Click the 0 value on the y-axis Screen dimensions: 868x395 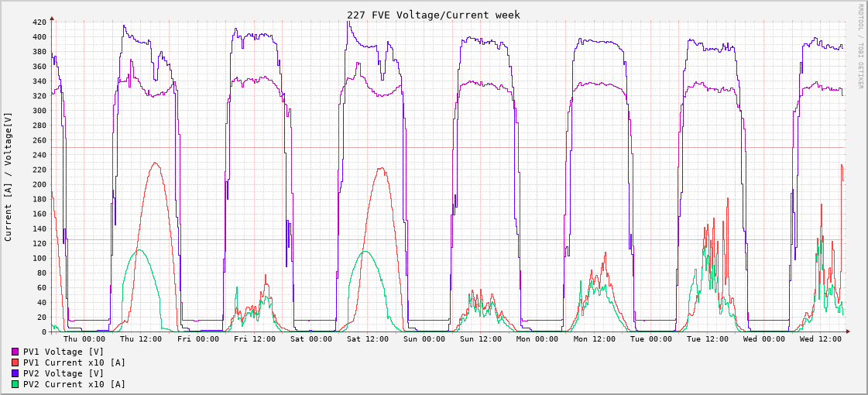(x=44, y=331)
